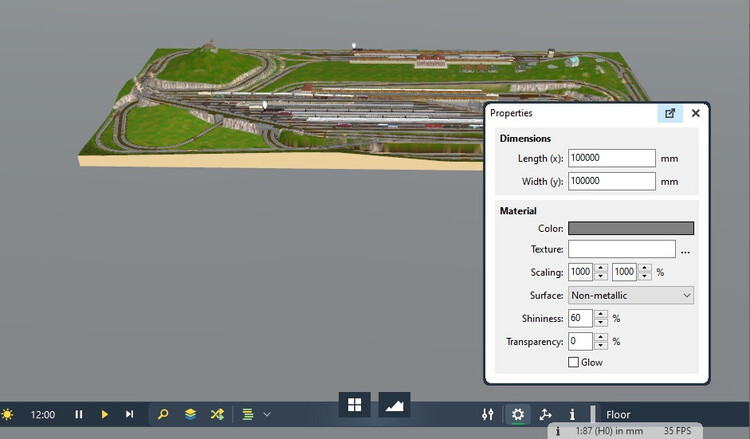
Task: Select the terrain mountain tool
Action: (394, 405)
